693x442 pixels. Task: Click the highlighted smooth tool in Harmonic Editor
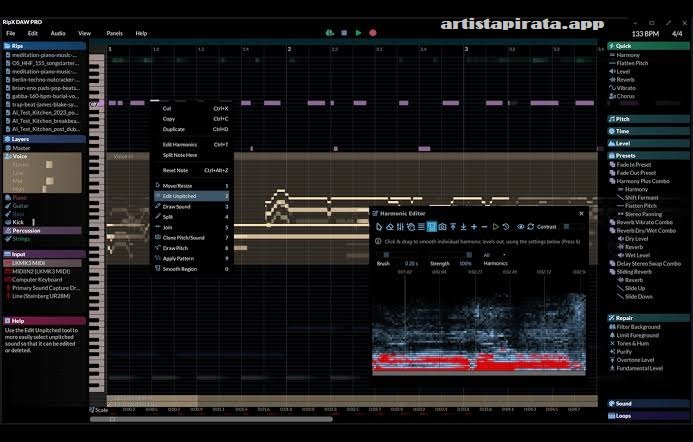pyautogui.click(x=432, y=227)
